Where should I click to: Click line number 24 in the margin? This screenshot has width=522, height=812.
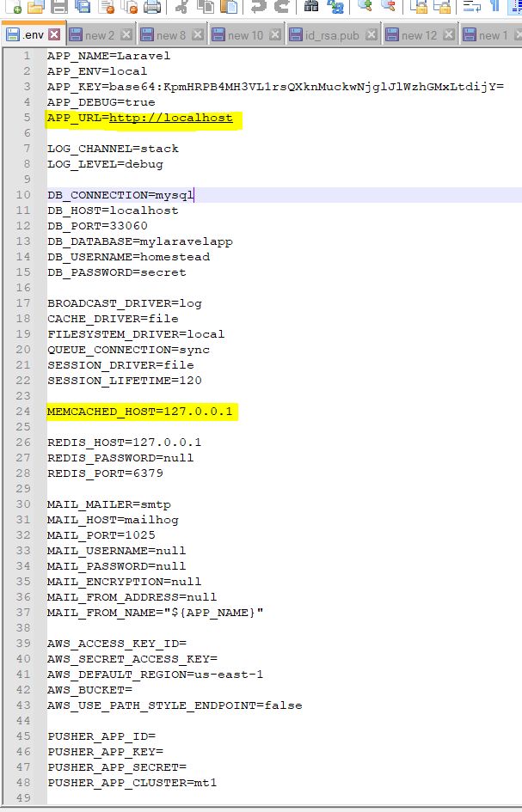pos(23,412)
